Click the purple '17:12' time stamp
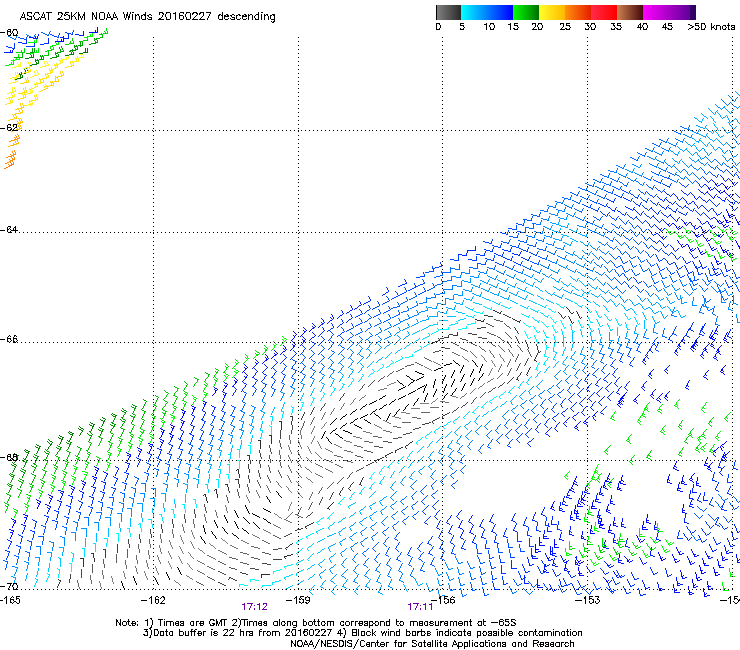This screenshot has width=740, height=650. pos(254,607)
